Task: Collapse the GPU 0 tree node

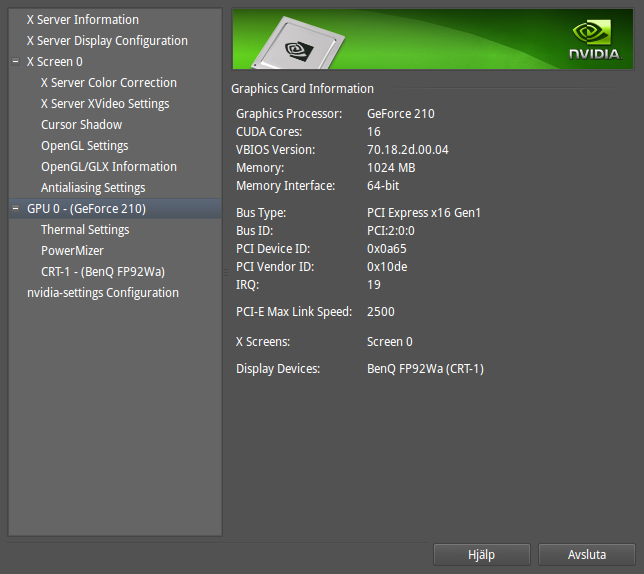Action: tap(16, 209)
